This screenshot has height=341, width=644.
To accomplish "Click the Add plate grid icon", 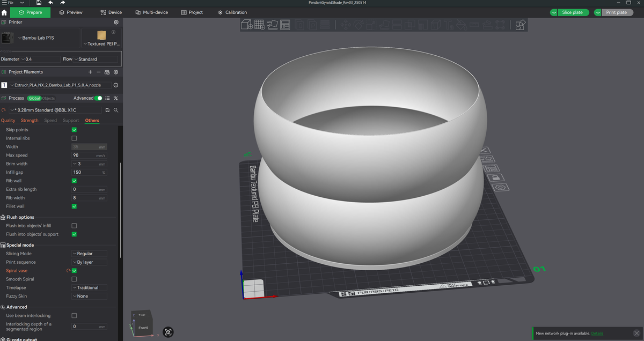I will point(260,24).
